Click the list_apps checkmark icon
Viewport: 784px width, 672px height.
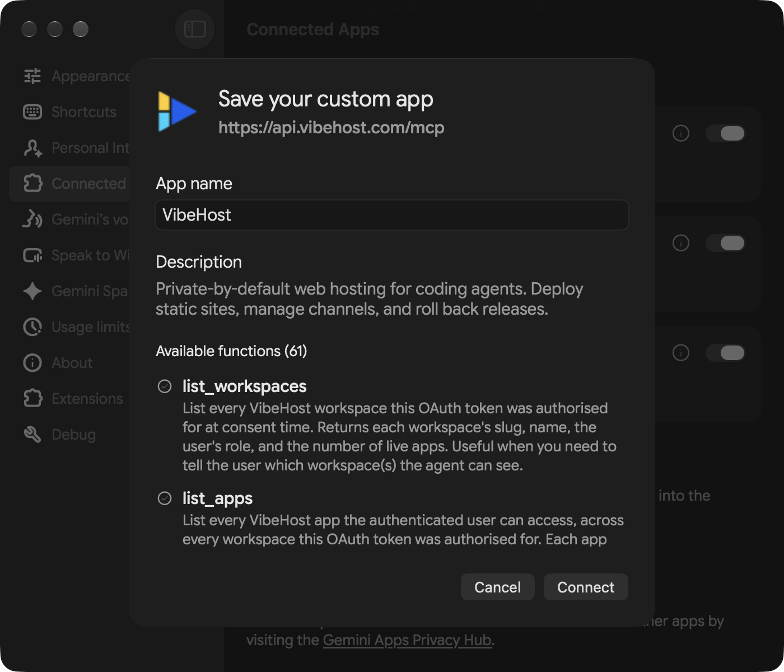pyautogui.click(x=165, y=498)
